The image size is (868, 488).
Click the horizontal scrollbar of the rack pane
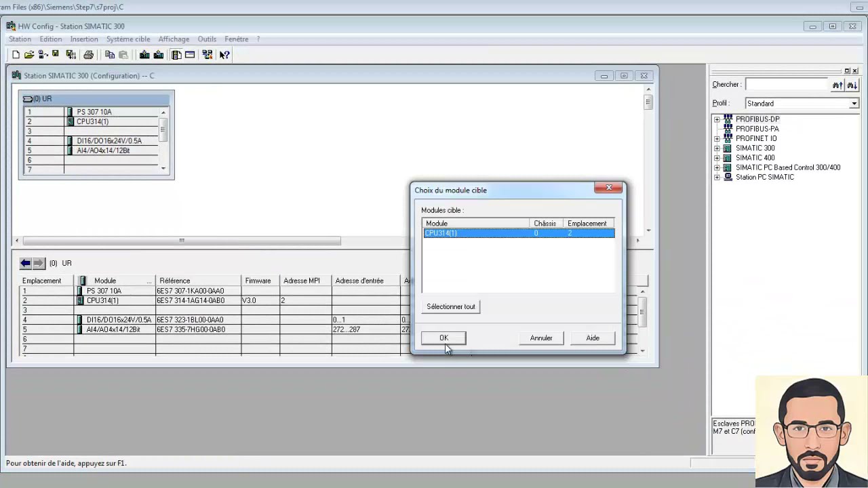point(182,241)
